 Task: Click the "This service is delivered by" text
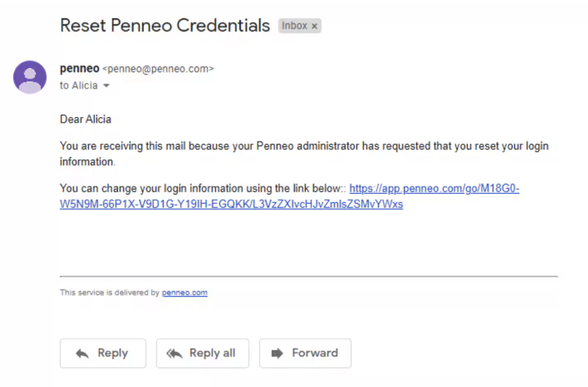pos(110,293)
